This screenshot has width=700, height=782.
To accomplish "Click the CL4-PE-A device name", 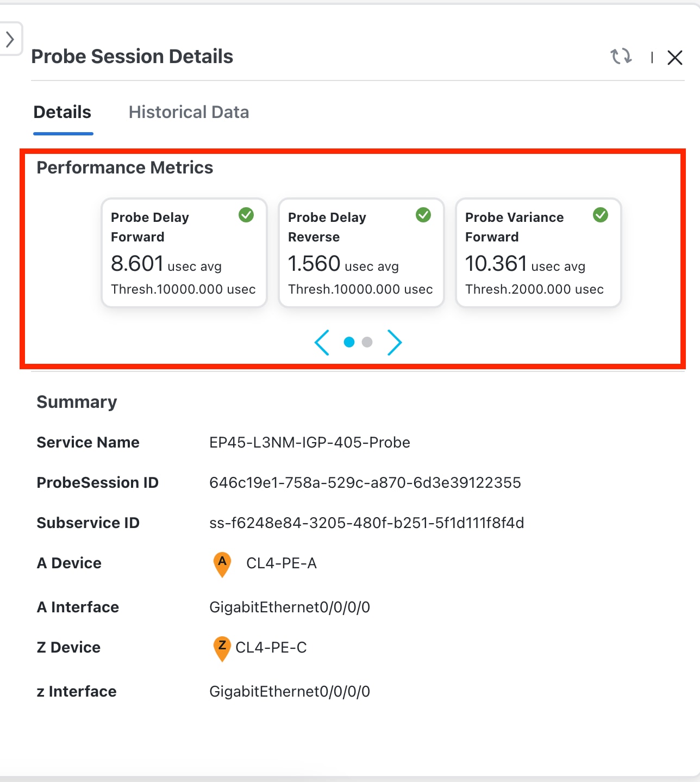I will pos(281,563).
